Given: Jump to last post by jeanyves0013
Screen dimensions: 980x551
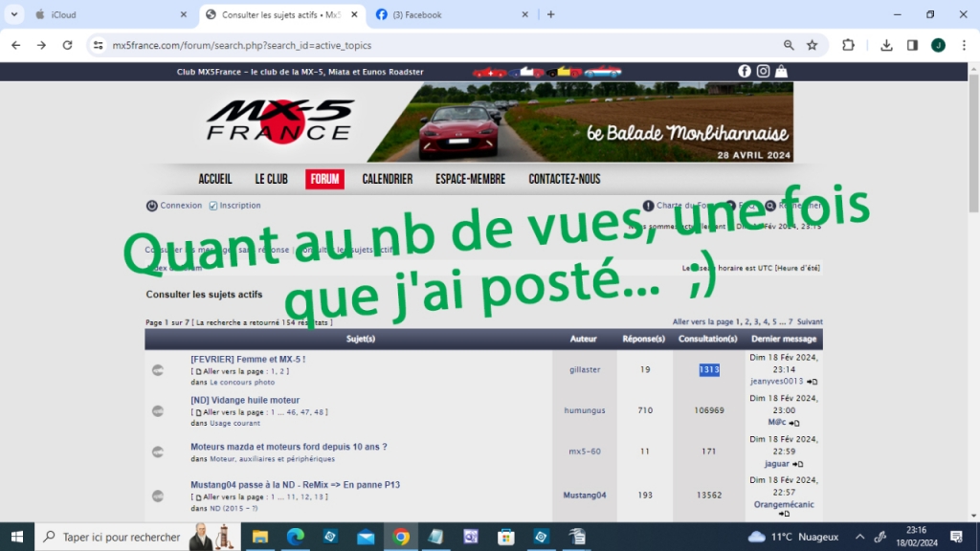Looking at the screenshot, I should point(812,381).
